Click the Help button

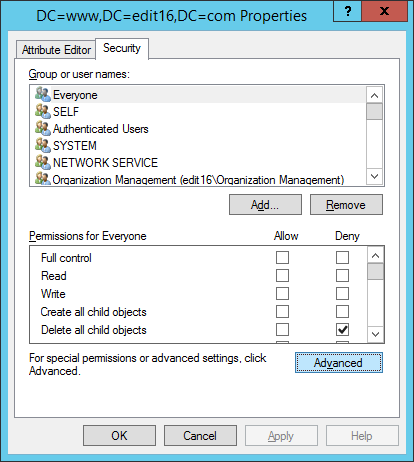(362, 435)
